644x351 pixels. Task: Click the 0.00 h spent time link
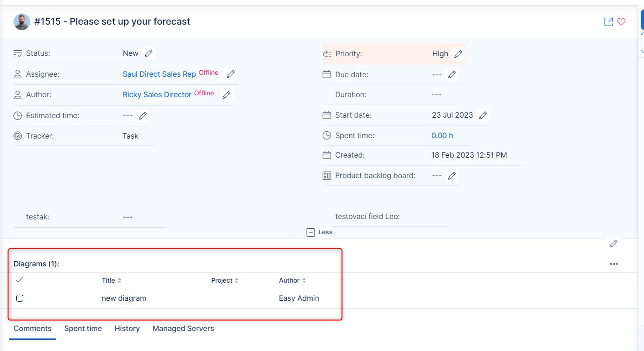click(x=442, y=136)
